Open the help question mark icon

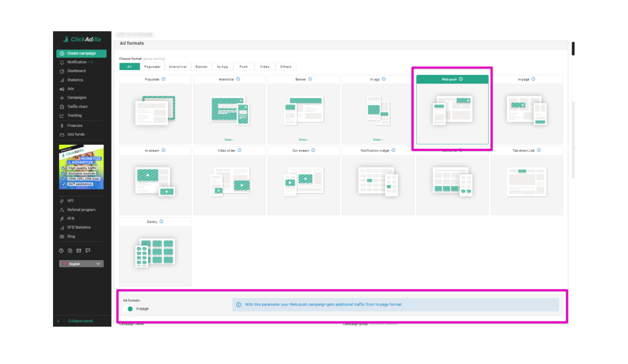tap(61, 251)
